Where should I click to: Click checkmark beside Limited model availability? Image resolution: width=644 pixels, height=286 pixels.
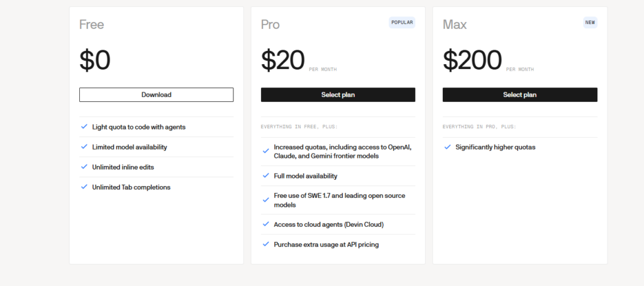tap(84, 146)
